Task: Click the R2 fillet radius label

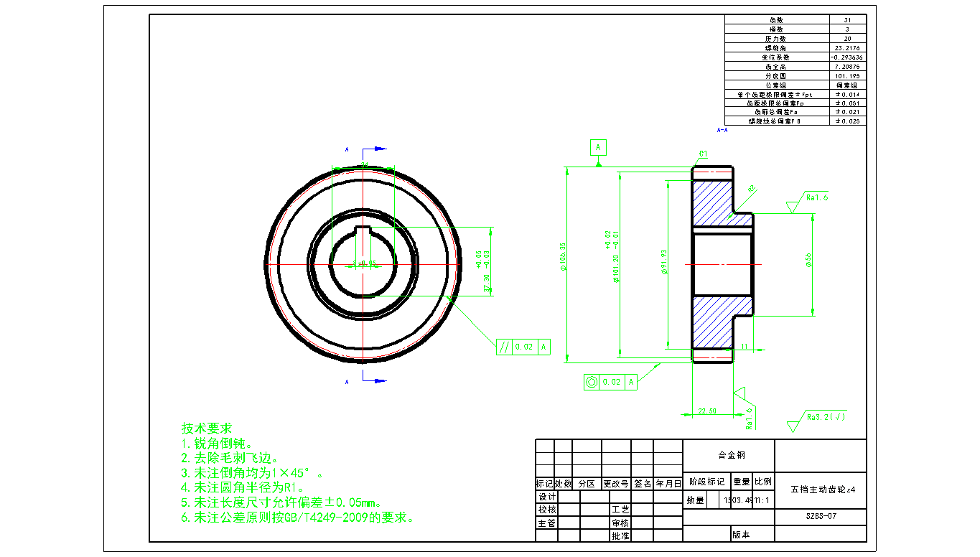Action: 752,189
